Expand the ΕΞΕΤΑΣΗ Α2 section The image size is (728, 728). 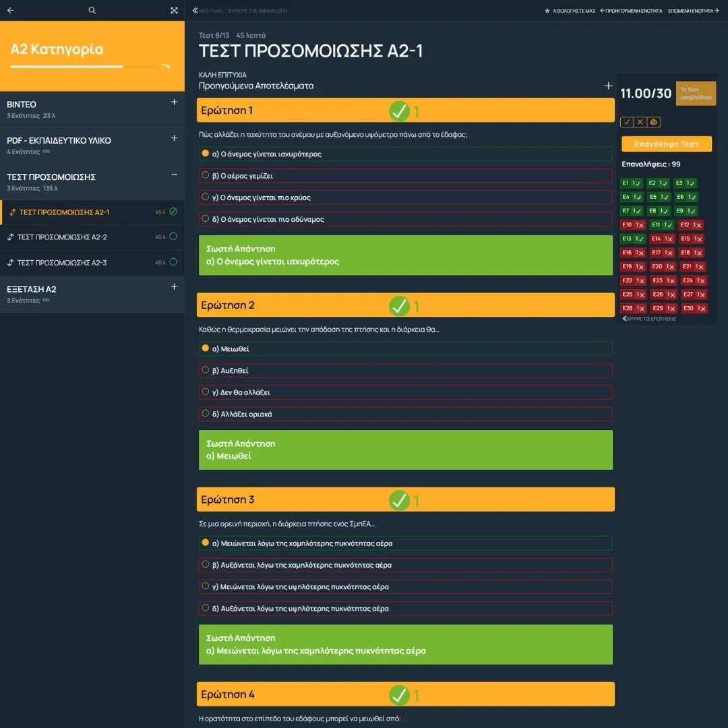(x=174, y=286)
